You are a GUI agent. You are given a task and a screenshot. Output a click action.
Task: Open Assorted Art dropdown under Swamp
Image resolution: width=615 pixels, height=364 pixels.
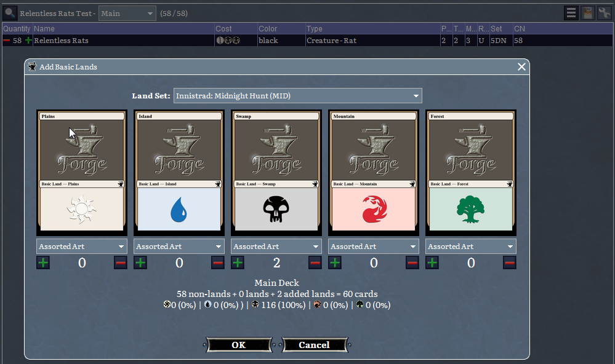click(276, 247)
